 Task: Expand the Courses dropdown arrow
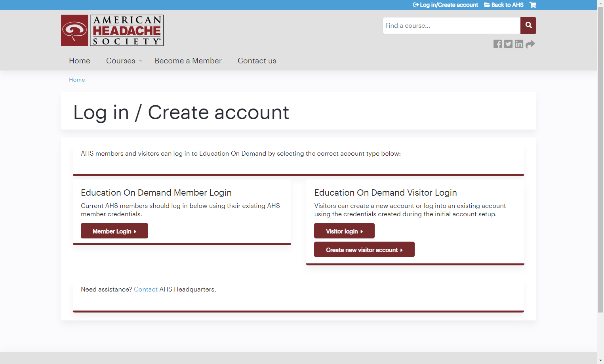tap(141, 61)
